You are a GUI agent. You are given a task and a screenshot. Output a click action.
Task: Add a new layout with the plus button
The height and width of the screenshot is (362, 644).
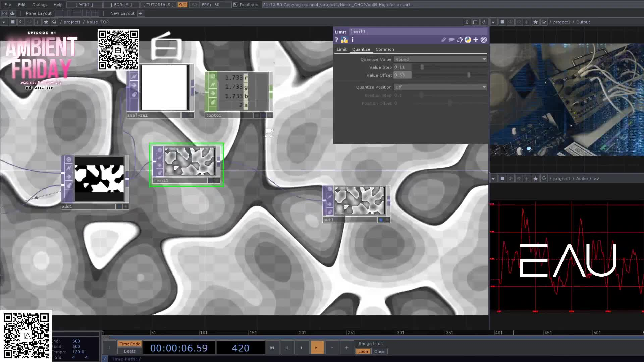(x=140, y=13)
